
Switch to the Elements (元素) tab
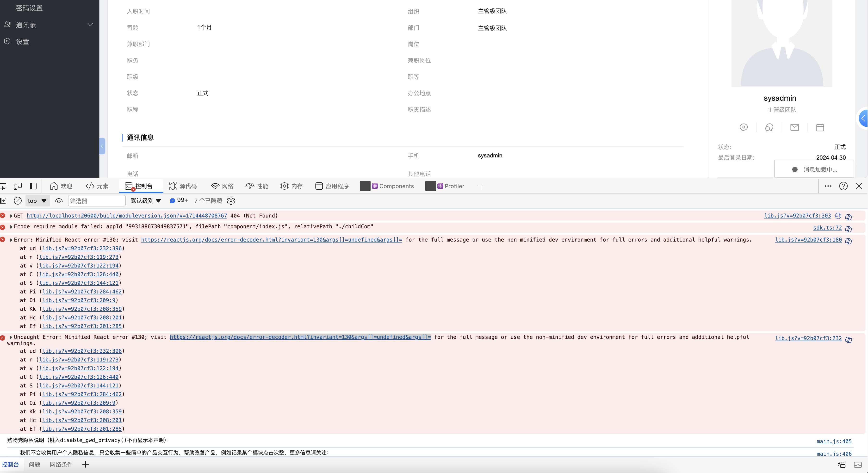tap(97, 186)
